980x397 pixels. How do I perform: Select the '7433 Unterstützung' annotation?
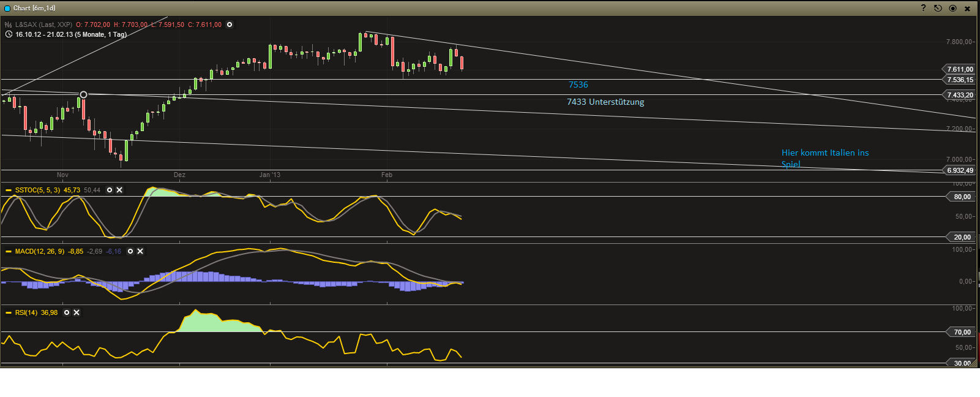coord(605,102)
